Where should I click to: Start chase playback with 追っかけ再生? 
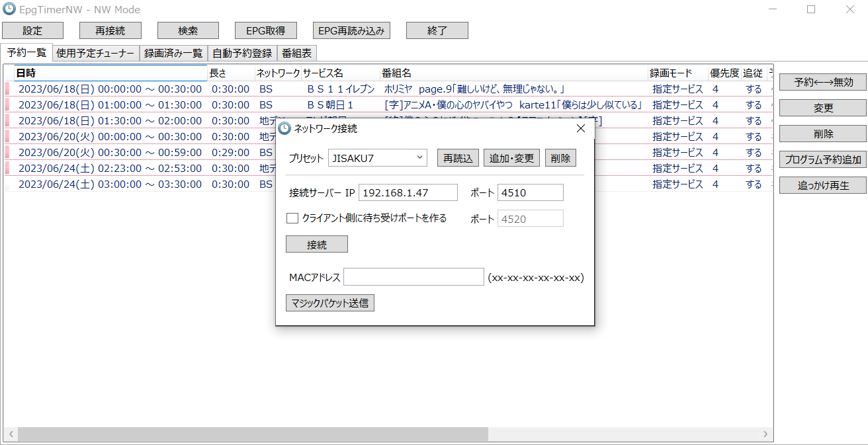822,184
